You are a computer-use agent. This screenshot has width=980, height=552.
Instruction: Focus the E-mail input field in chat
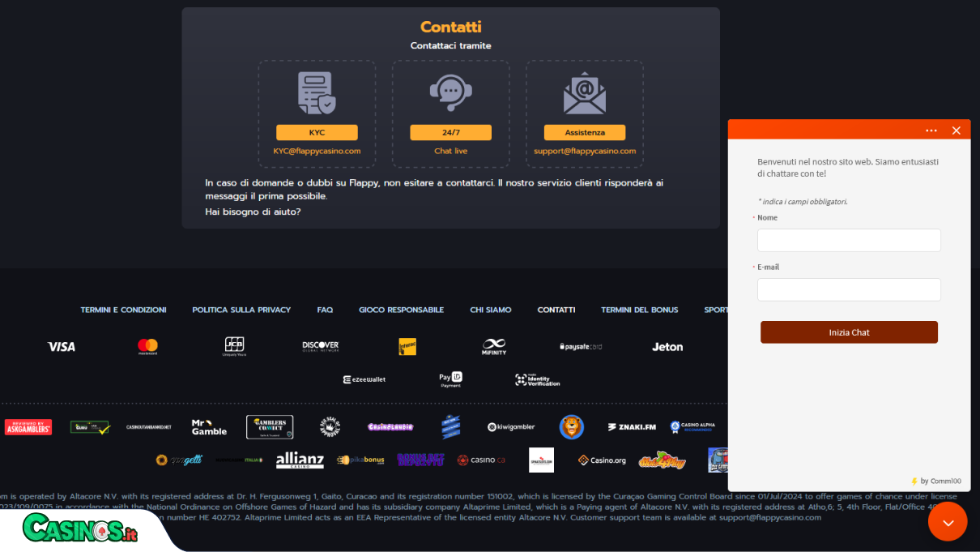[x=849, y=289]
